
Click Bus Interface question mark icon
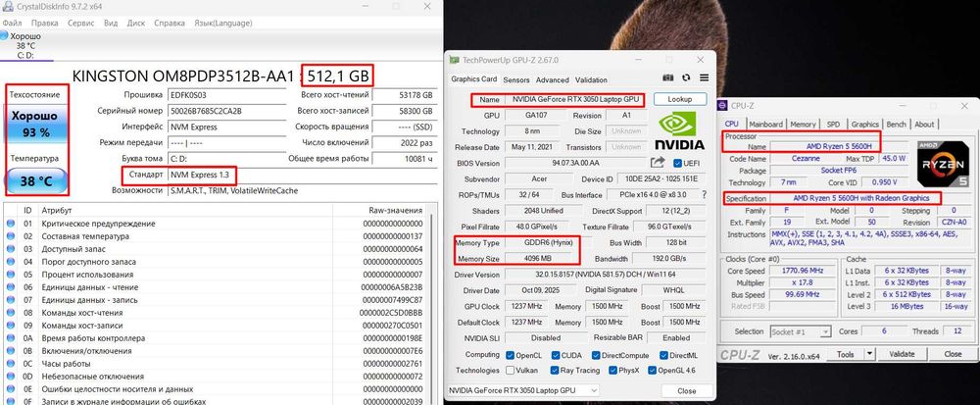pyautogui.click(x=705, y=195)
